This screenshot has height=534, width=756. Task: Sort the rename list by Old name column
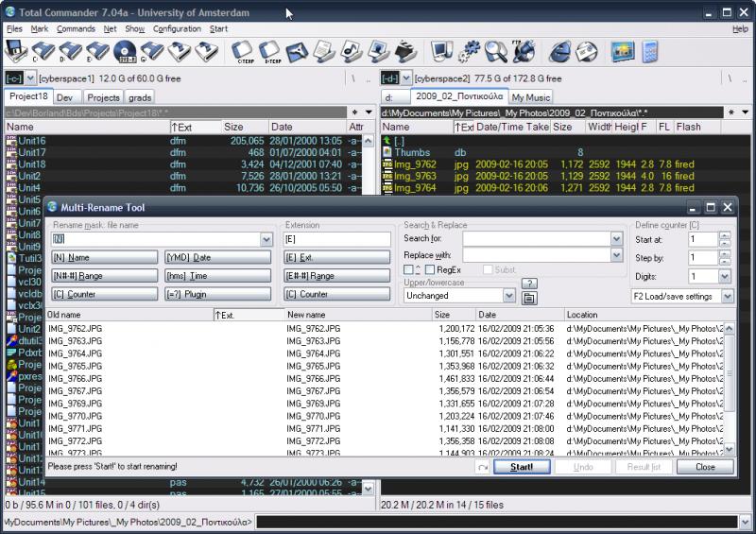pyautogui.click(x=129, y=315)
